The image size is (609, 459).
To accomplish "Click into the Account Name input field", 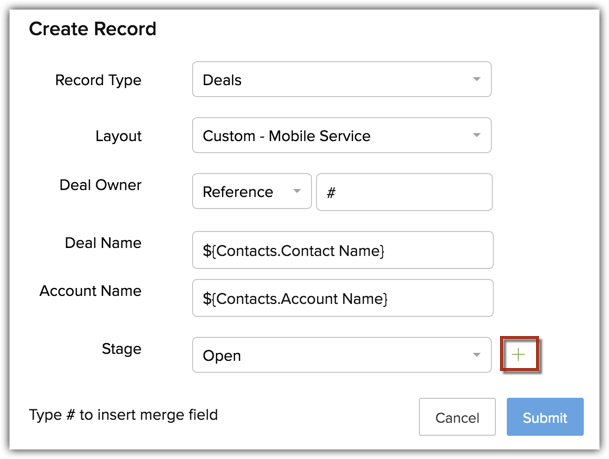I will 342,298.
